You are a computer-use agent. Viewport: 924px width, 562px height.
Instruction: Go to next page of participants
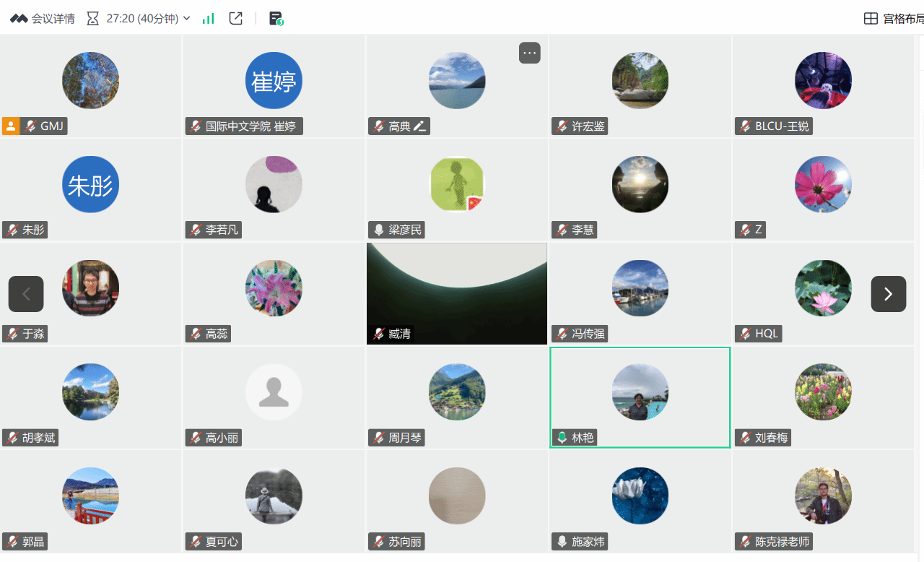(888, 294)
